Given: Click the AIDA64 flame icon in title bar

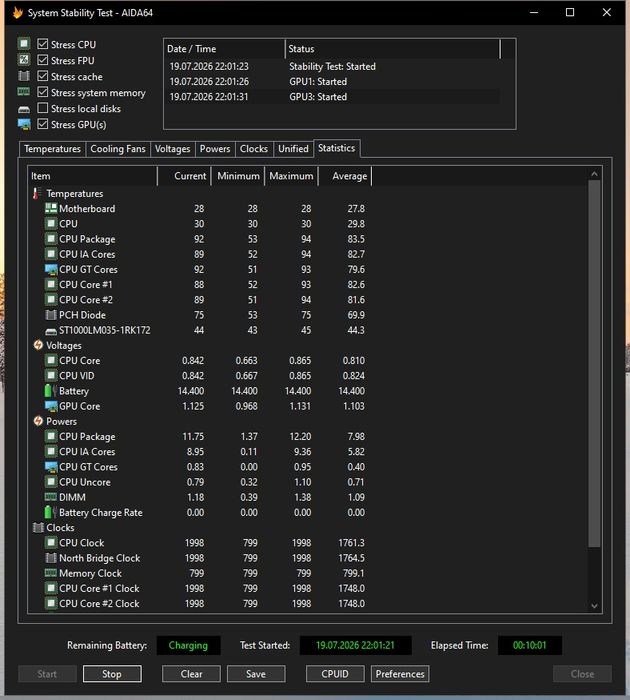Looking at the screenshot, I should (x=18, y=13).
